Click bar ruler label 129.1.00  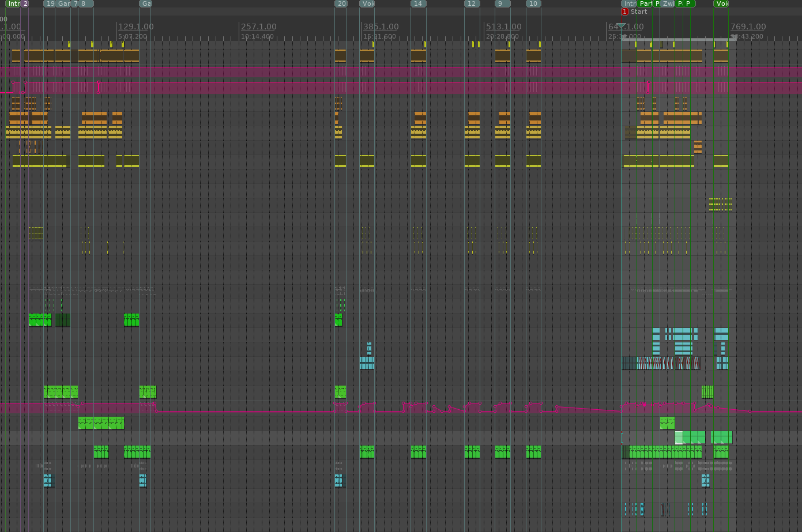point(136,27)
